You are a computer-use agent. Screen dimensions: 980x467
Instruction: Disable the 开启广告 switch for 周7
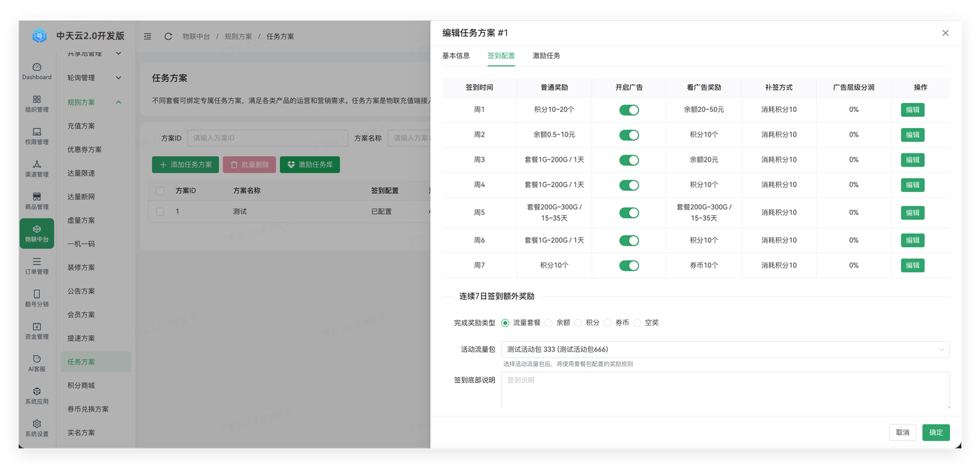coord(629,266)
